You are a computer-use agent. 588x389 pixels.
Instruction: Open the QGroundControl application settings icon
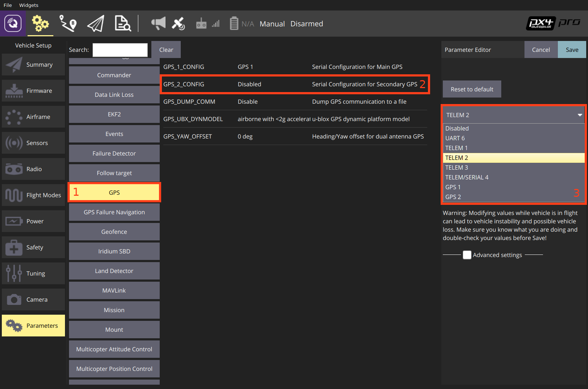coord(13,24)
